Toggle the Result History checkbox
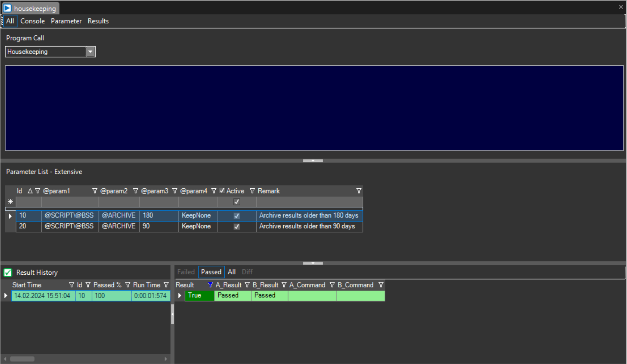The image size is (627, 364). [7, 272]
